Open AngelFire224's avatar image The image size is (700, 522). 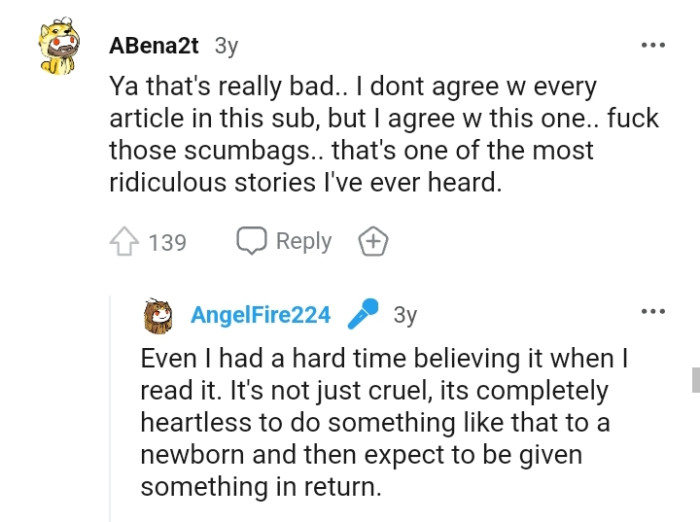[x=159, y=315]
